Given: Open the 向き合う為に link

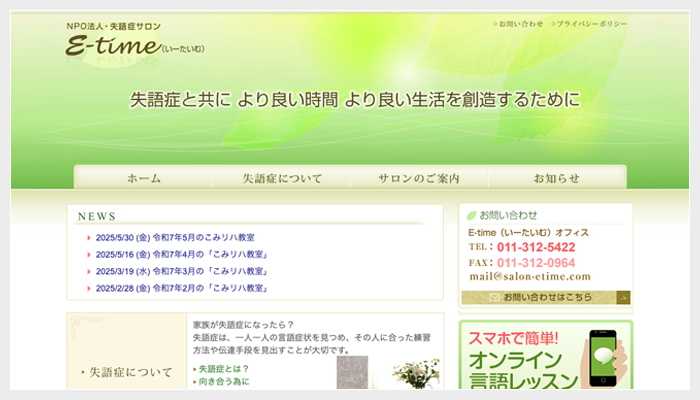Looking at the screenshot, I should pyautogui.click(x=224, y=383).
